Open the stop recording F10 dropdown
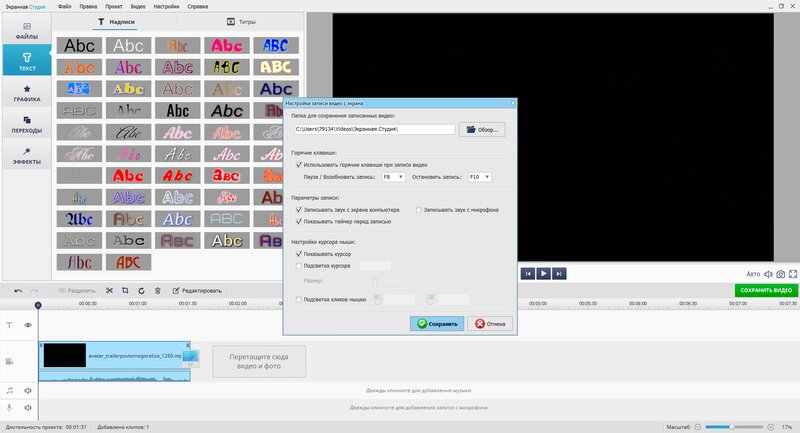 (x=480, y=177)
